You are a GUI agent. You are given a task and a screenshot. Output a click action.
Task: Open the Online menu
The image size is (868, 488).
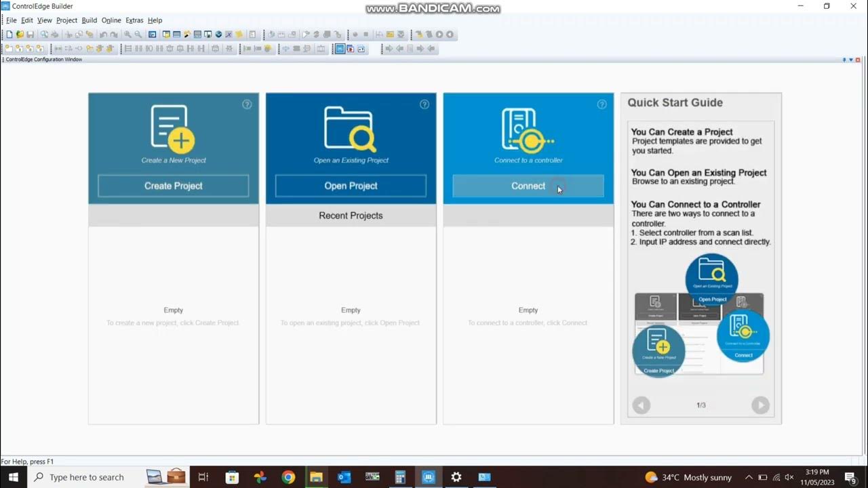pyautogui.click(x=111, y=20)
